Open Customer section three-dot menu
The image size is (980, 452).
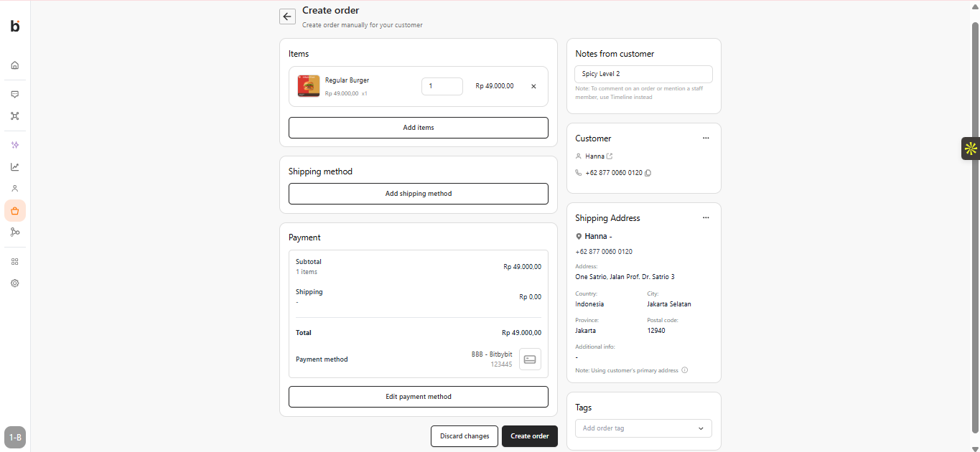(706, 138)
